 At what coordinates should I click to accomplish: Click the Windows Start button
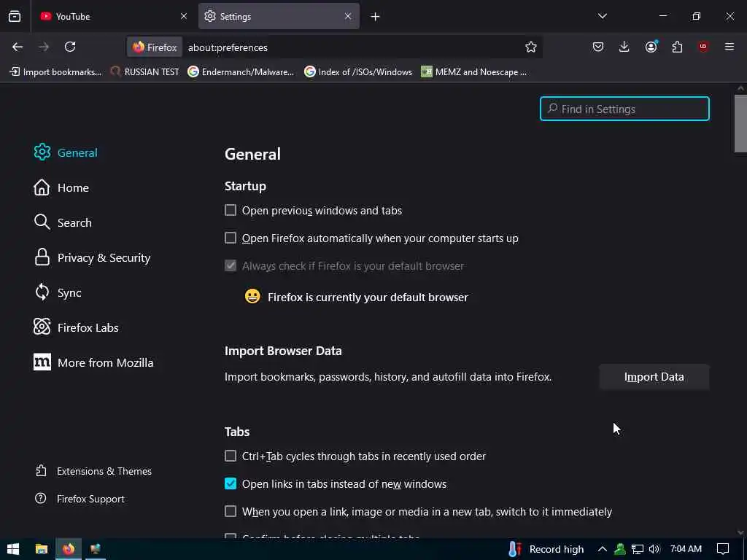[x=13, y=549]
